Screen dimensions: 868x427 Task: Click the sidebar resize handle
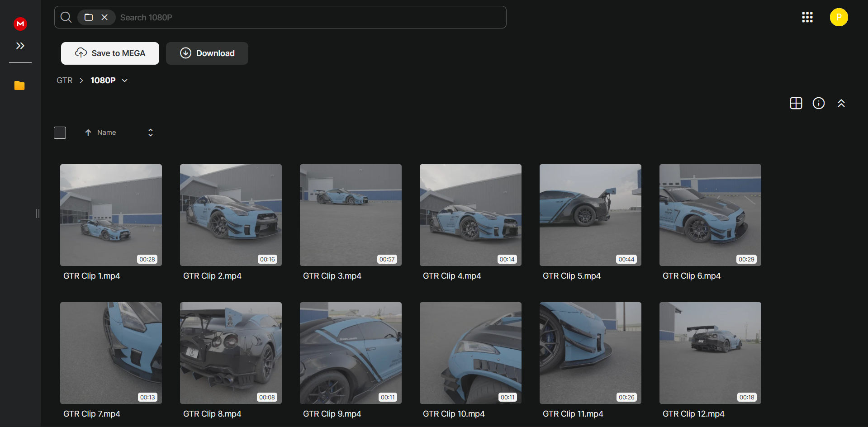point(38,213)
